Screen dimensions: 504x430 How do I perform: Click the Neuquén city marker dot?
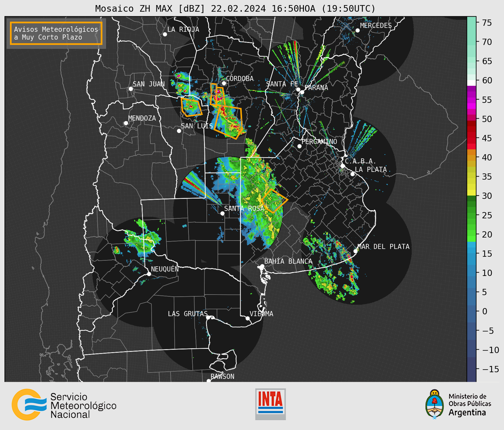149,274
